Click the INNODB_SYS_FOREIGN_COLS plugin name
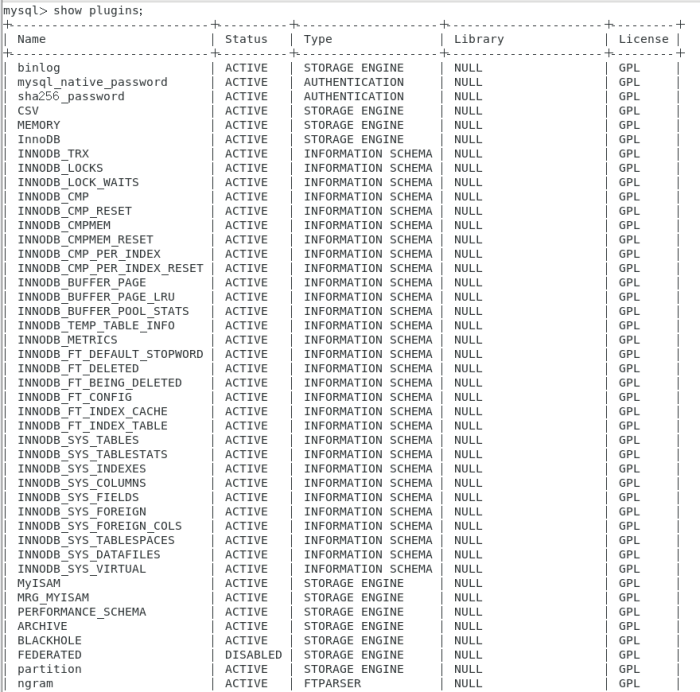700x692 pixels. click(100, 526)
